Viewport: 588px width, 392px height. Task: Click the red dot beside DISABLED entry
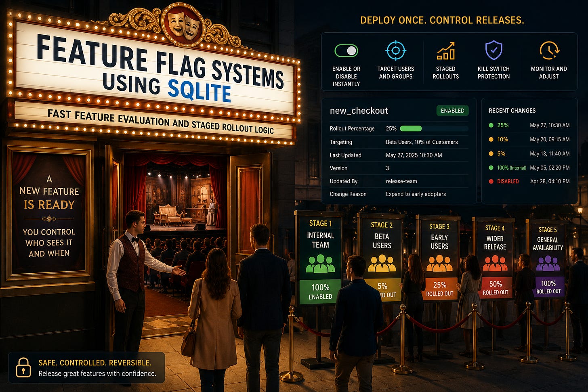pyautogui.click(x=491, y=181)
